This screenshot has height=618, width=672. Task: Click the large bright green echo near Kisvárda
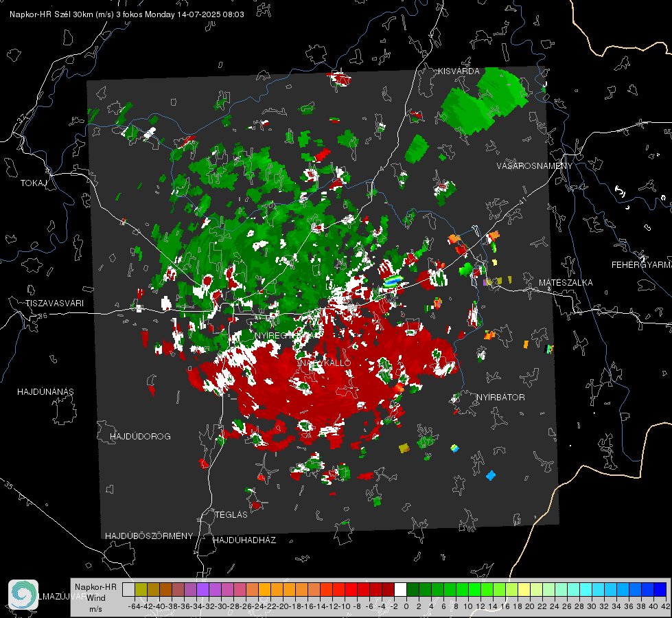pos(483,101)
